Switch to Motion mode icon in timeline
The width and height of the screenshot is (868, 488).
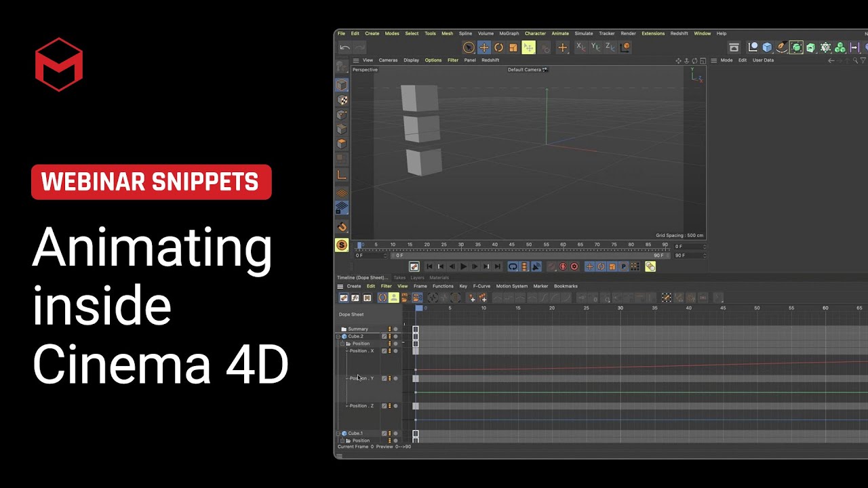tap(367, 298)
